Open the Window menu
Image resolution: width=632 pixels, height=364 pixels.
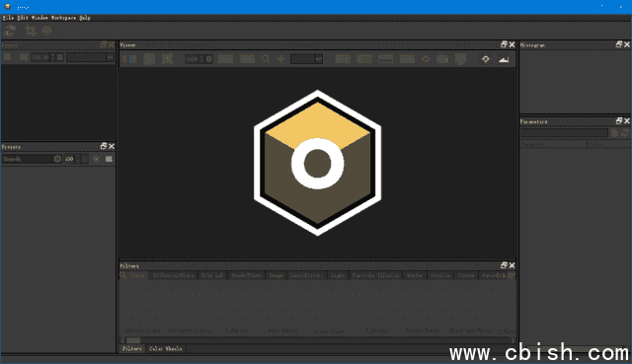pos(39,18)
